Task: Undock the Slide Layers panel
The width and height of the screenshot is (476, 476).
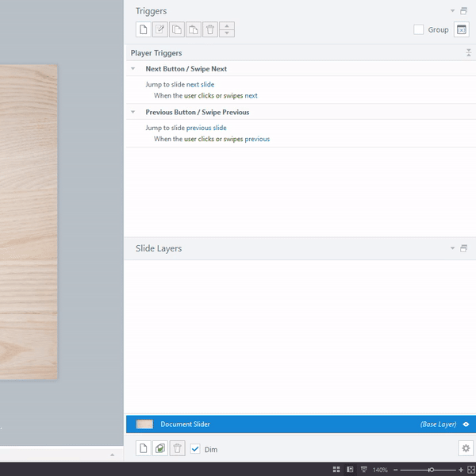Action: (463, 248)
